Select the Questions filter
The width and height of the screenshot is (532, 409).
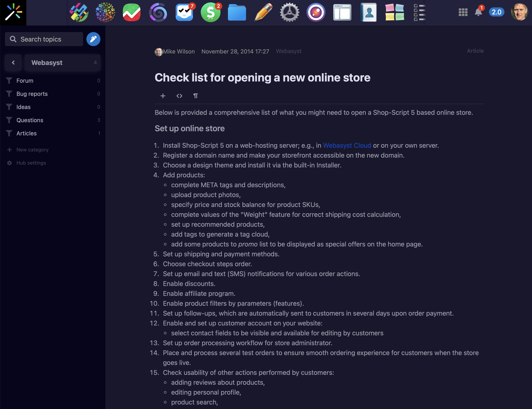[53, 120]
